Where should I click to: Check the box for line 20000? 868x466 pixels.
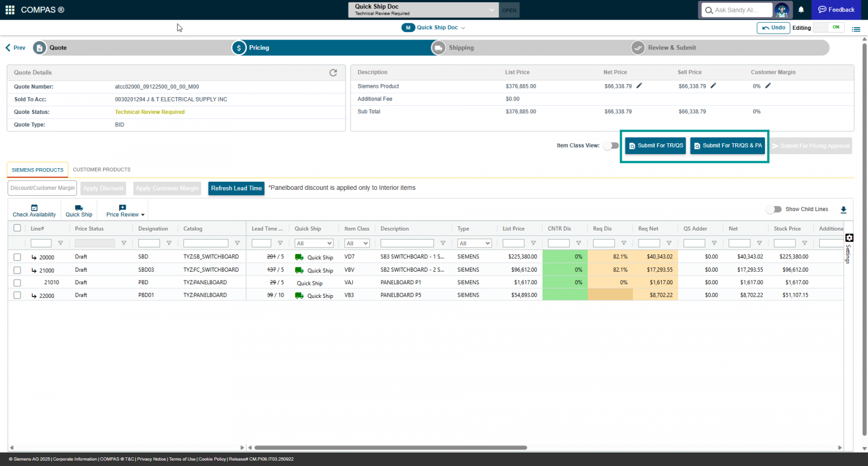(x=17, y=257)
